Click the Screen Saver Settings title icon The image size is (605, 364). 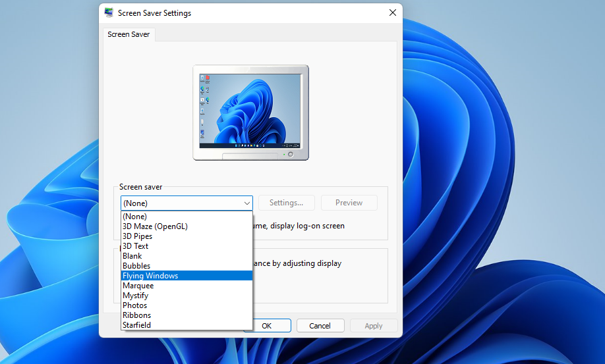(109, 13)
